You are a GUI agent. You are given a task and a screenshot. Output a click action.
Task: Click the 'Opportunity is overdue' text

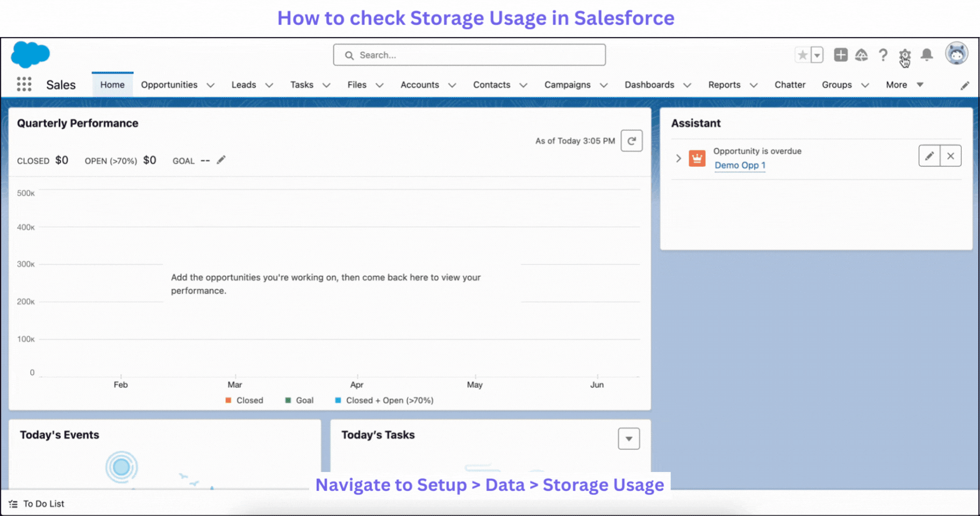coord(757,152)
